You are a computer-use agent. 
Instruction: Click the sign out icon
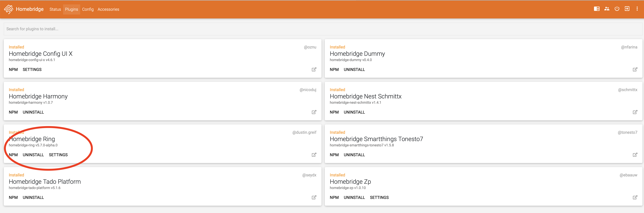coord(627,9)
